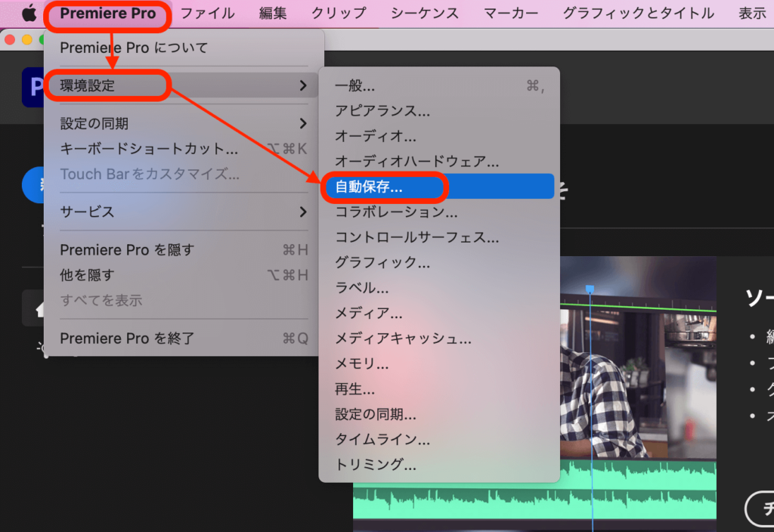Open タイムライン... preferences
774x532 pixels.
point(439,439)
